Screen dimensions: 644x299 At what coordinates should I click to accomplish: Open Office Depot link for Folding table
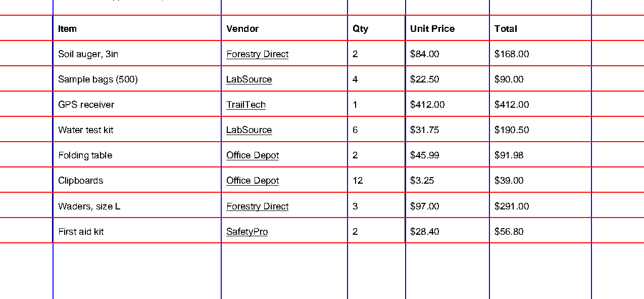coord(253,155)
